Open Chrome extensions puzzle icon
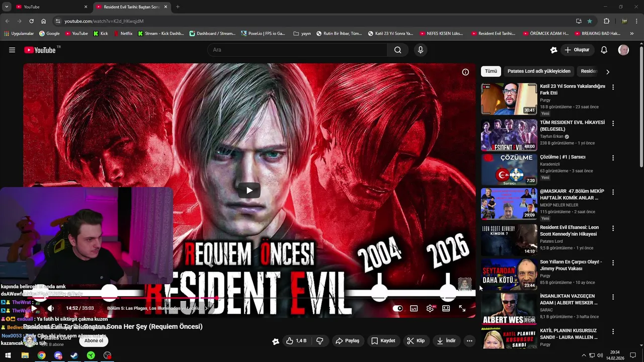The height and width of the screenshot is (362, 644). pyautogui.click(x=606, y=21)
